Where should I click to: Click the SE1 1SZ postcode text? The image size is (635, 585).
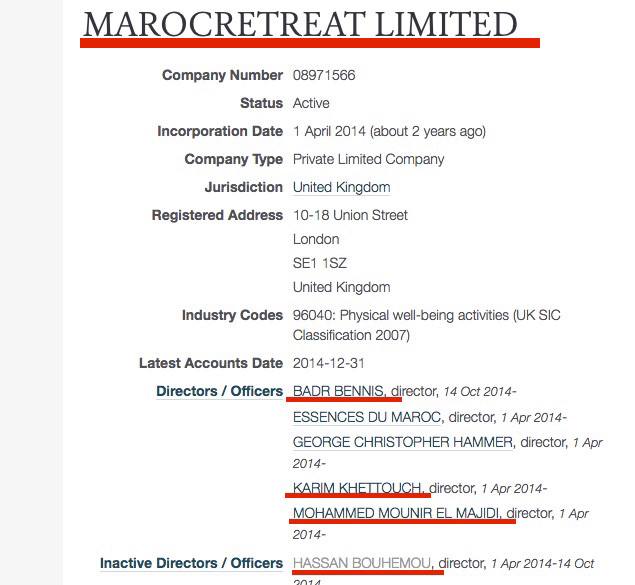point(320,263)
